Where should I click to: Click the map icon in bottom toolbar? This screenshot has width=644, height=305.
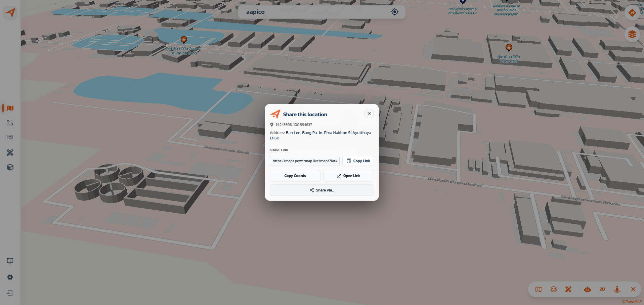(x=539, y=289)
